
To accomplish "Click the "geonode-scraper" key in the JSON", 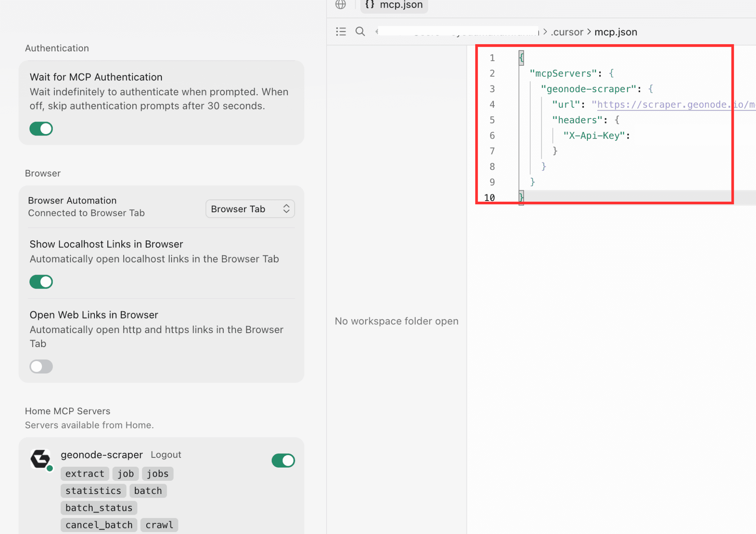I will [589, 89].
